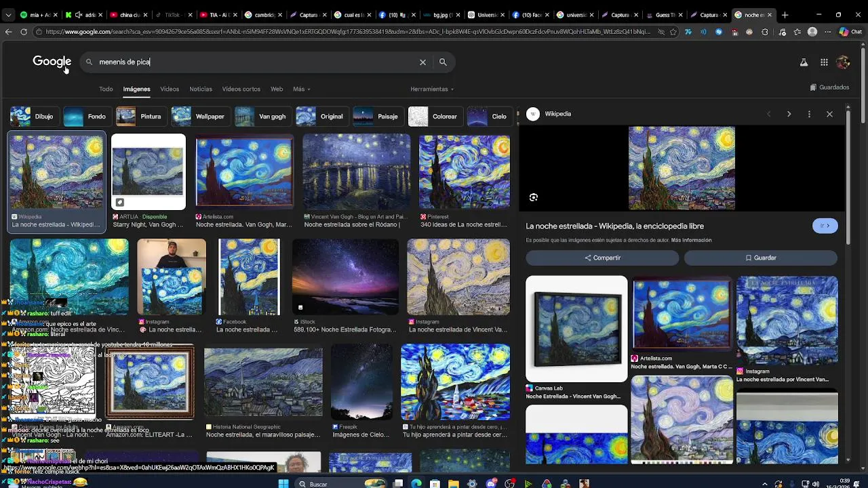The width and height of the screenshot is (868, 488).
Task: Go to next image in preview panel
Action: (x=789, y=114)
